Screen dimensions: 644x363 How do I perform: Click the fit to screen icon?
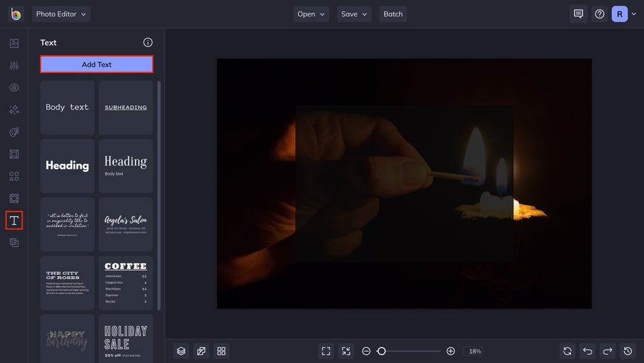point(326,351)
